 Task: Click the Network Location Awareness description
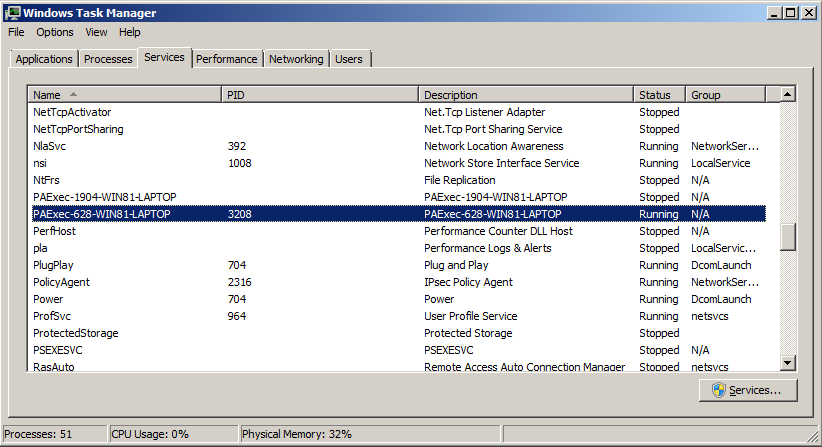coord(494,146)
